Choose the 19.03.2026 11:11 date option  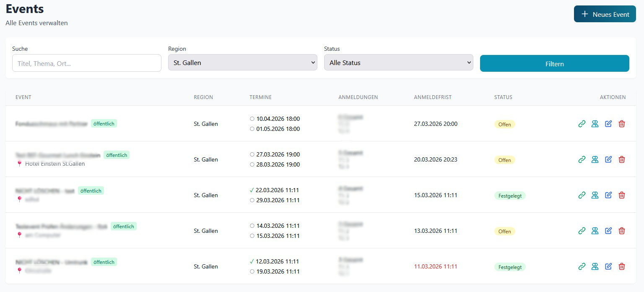pos(252,271)
